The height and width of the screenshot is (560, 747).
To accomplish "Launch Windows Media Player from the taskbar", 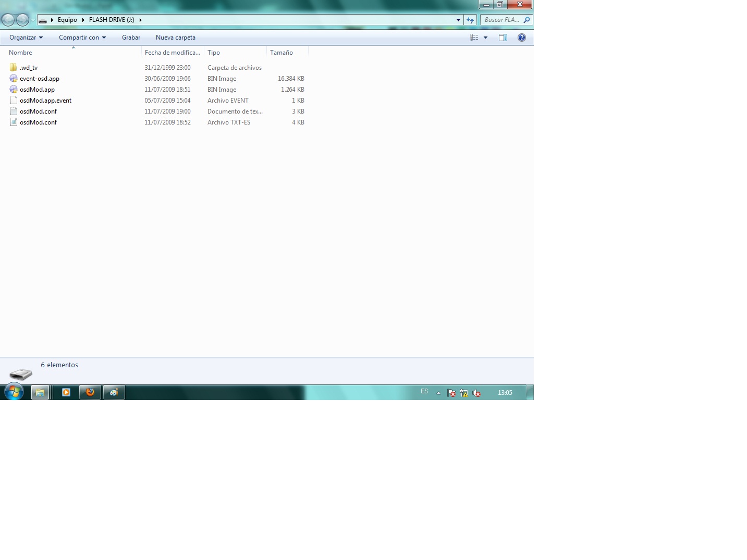I will [66, 392].
